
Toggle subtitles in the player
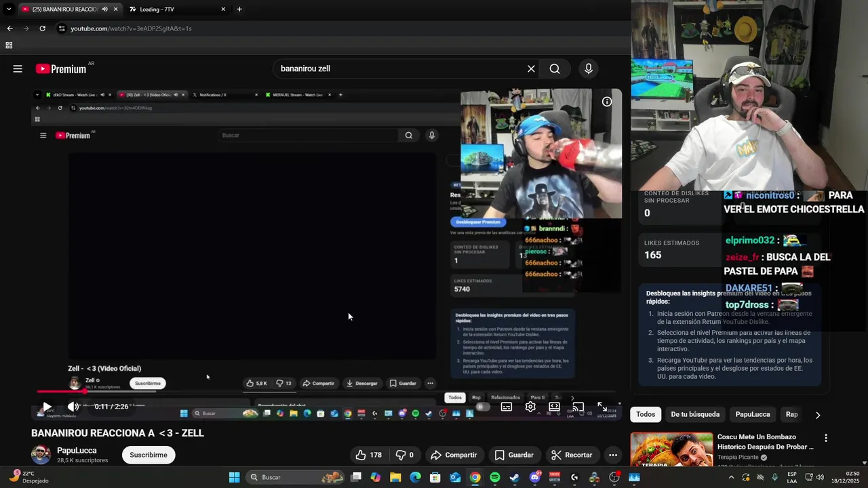pos(506,407)
